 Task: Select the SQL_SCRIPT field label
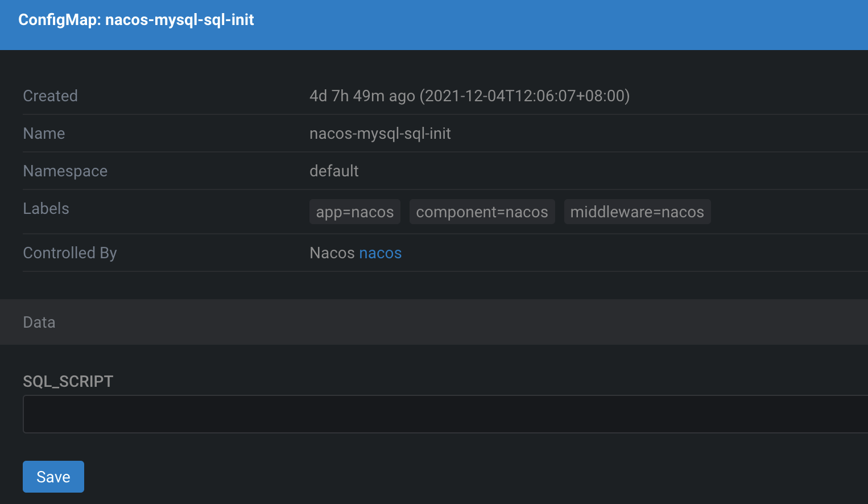click(68, 381)
